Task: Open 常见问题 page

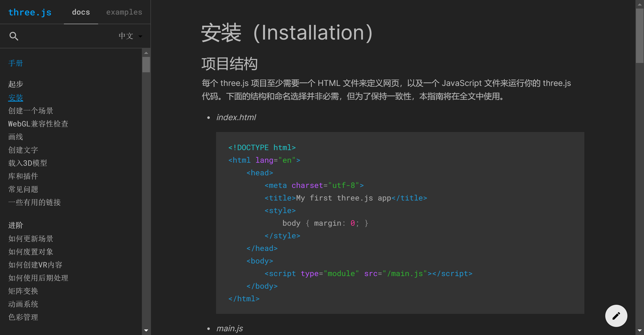Action: pyautogui.click(x=23, y=189)
